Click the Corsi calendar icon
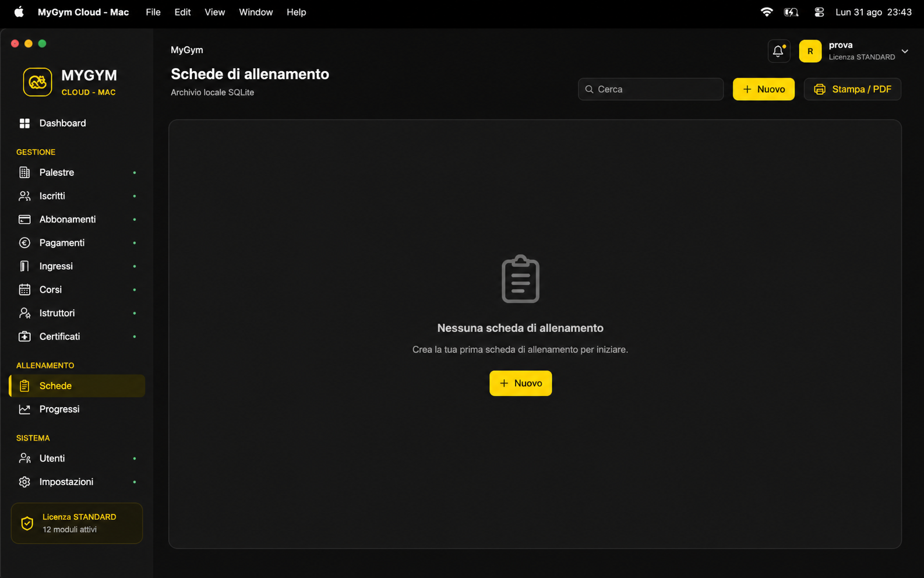Viewport: 924px width, 578px height. point(24,290)
